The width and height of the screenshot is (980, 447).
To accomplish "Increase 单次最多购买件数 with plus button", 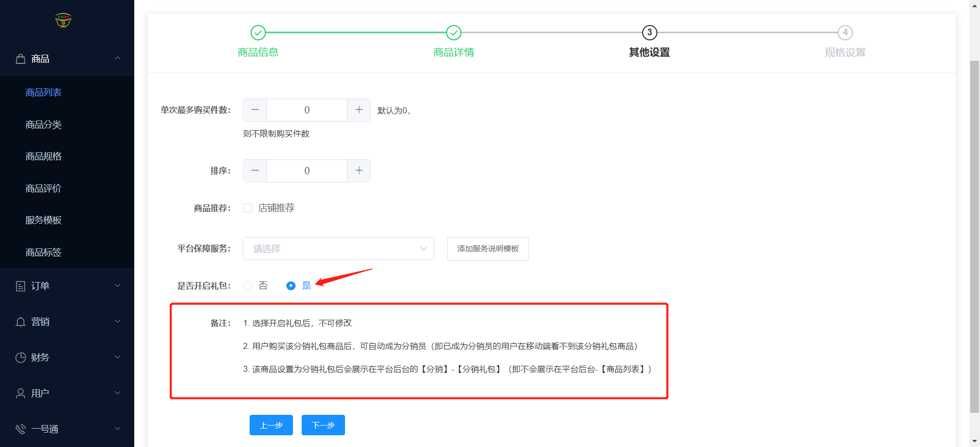I will click(x=359, y=110).
